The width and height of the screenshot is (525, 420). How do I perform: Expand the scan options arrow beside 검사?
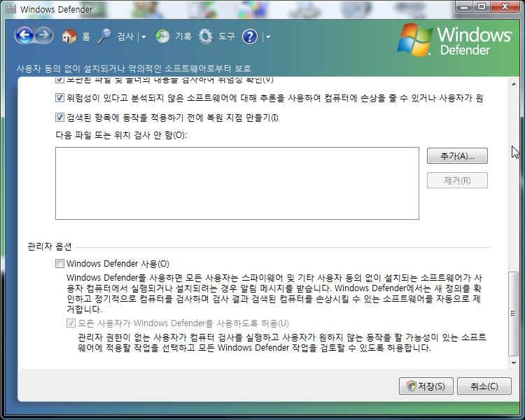[x=143, y=37]
